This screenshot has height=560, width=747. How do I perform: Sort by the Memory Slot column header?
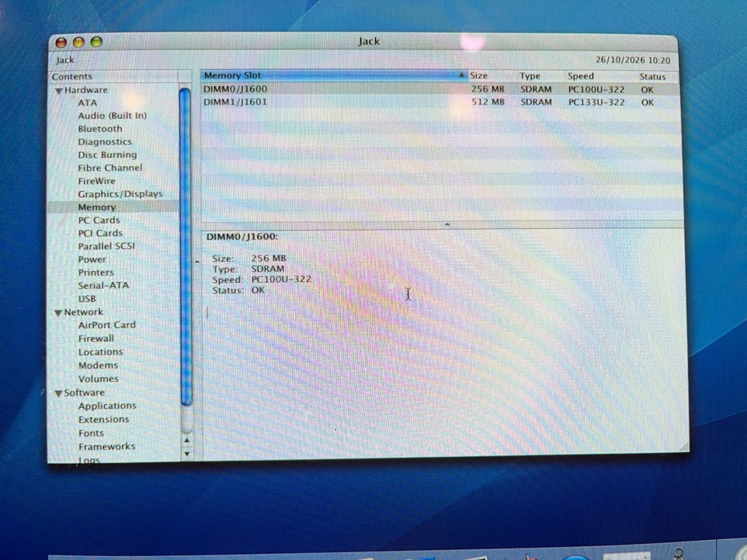pos(334,75)
